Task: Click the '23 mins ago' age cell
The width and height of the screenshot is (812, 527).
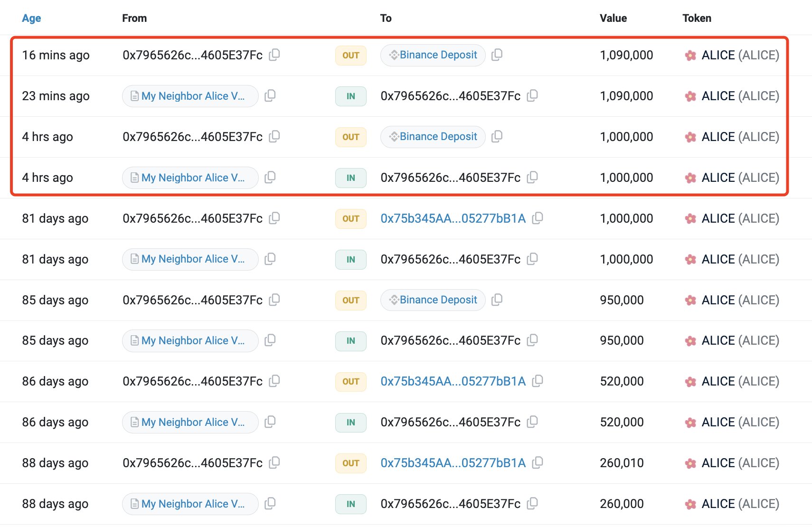Action: (x=56, y=96)
